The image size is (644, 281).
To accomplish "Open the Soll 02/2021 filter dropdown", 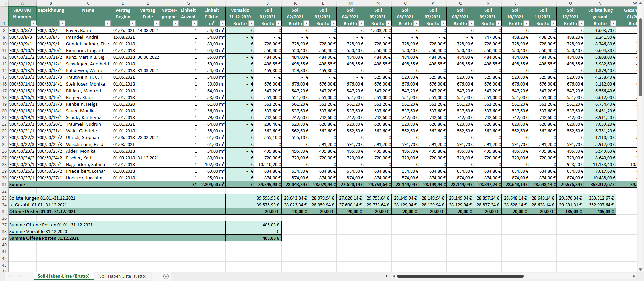I will [x=306, y=23].
